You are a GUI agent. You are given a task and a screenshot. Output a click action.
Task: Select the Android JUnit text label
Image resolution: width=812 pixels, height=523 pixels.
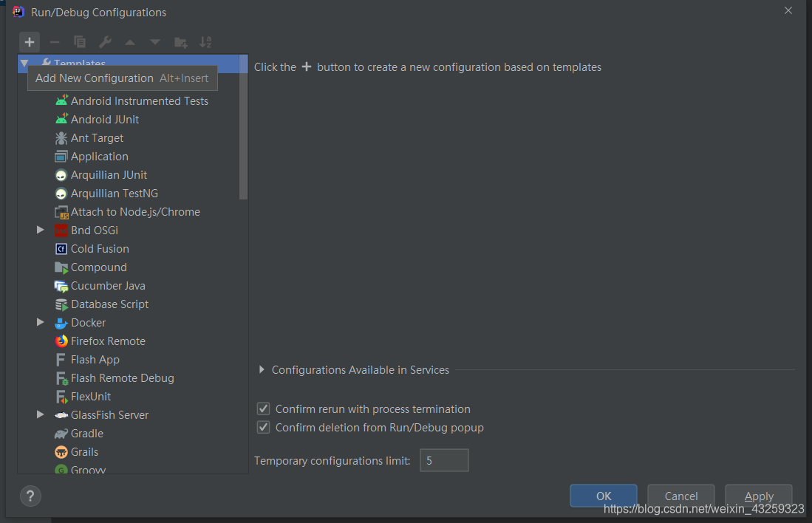[x=105, y=120]
